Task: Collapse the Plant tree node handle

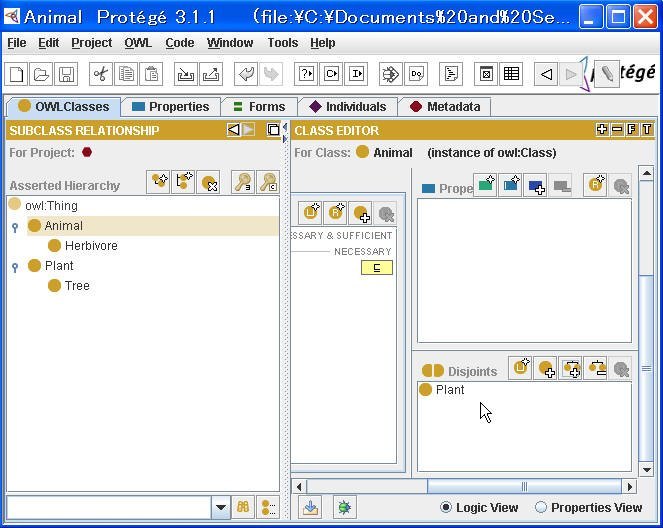Action: 15,267
